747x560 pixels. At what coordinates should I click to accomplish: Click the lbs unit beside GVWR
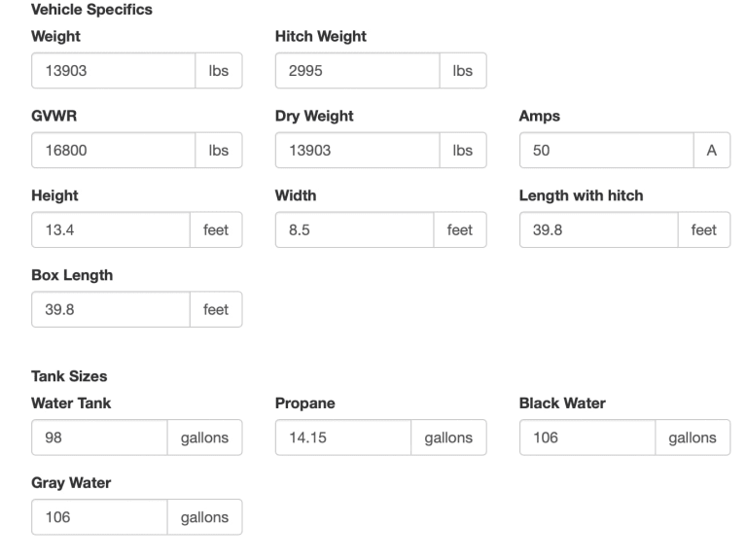coord(219,151)
